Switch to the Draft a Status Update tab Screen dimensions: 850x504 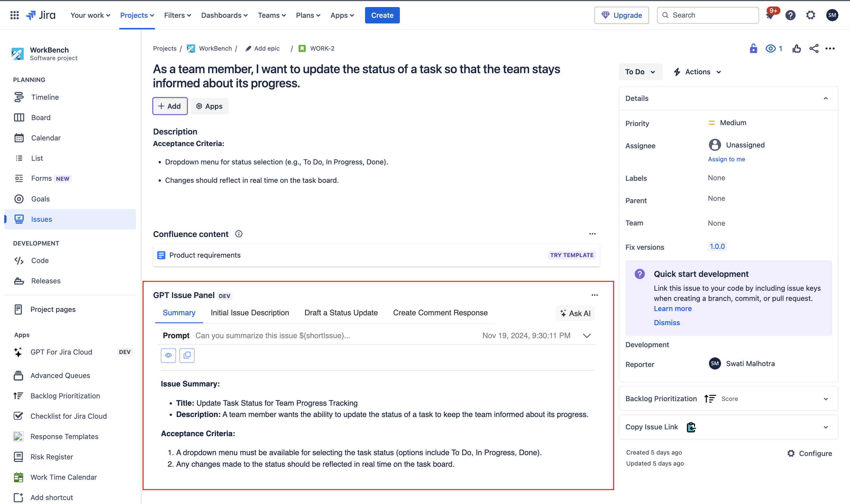[x=341, y=312]
